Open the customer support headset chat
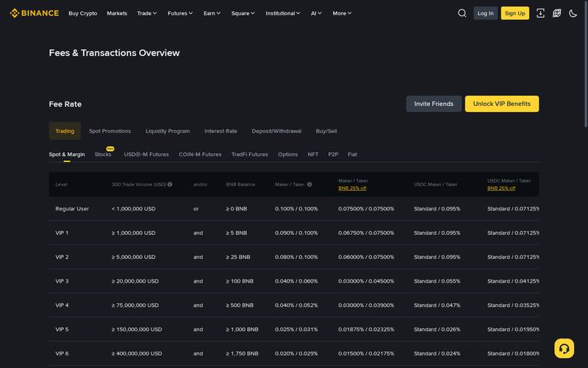This screenshot has height=368, width=588. [564, 348]
